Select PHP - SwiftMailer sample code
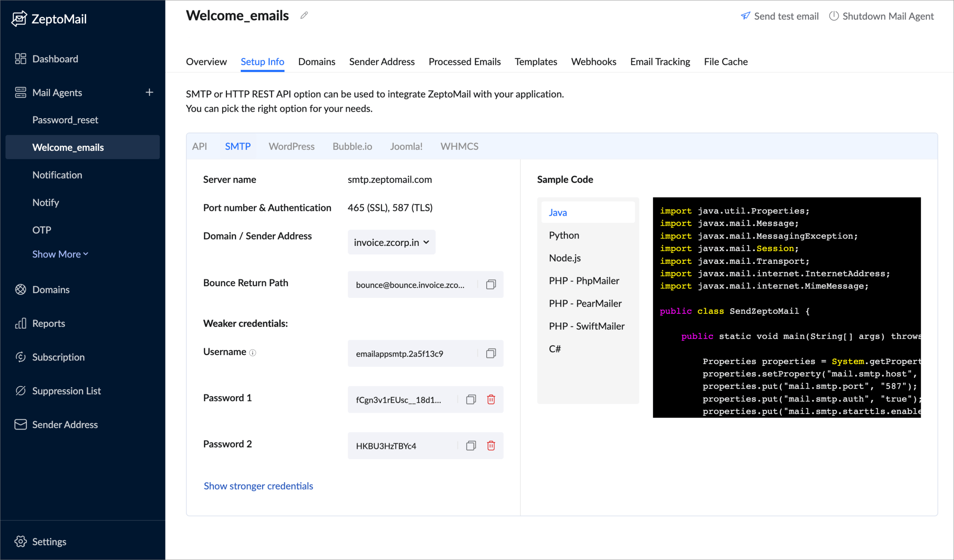This screenshot has width=954, height=560. point(587,326)
